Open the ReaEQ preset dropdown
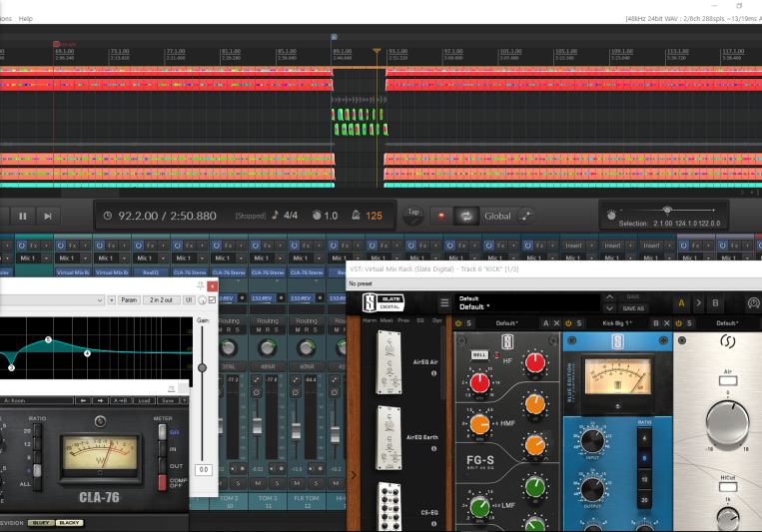The height and width of the screenshot is (532, 762). pyautogui.click(x=53, y=300)
